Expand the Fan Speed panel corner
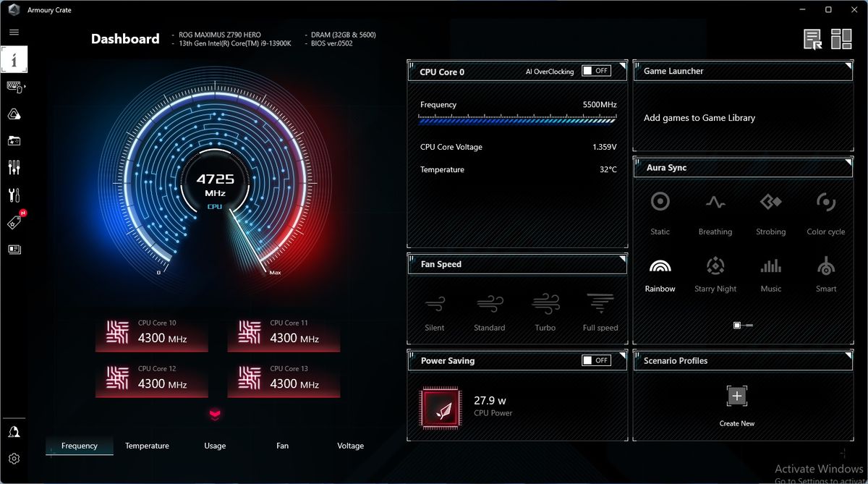This screenshot has height=484, width=868. (x=622, y=258)
